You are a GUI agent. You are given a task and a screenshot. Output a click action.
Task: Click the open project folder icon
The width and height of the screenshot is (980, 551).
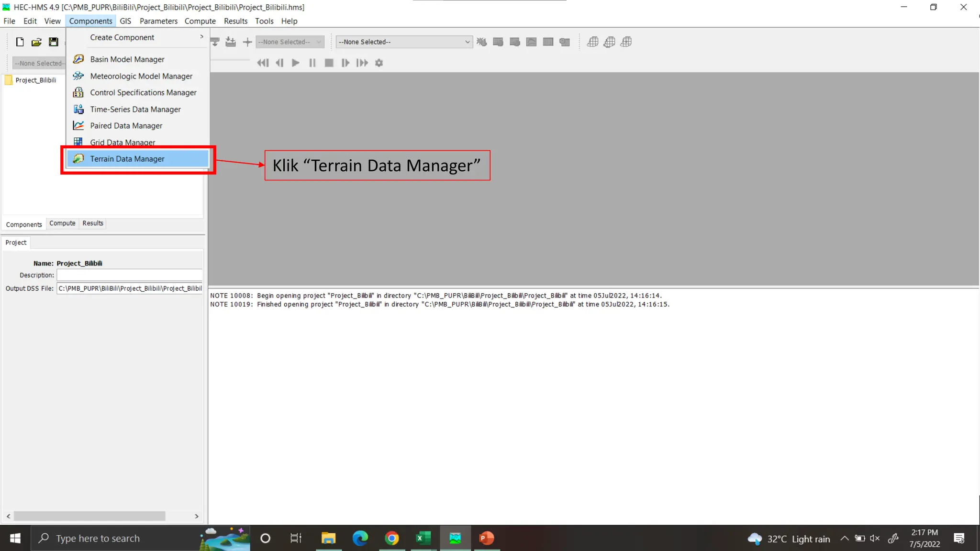[36, 42]
